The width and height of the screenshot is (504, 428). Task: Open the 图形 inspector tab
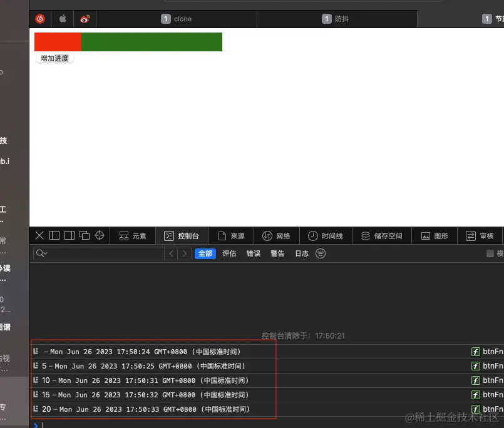pos(435,236)
